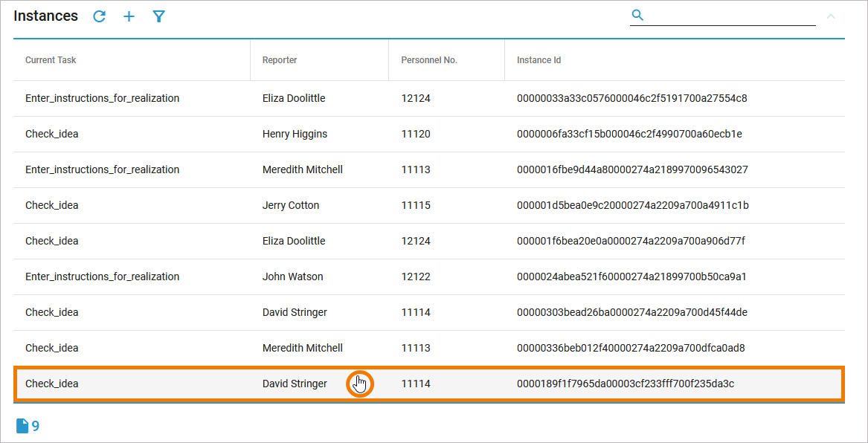Open the filter funnel icon

[158, 16]
